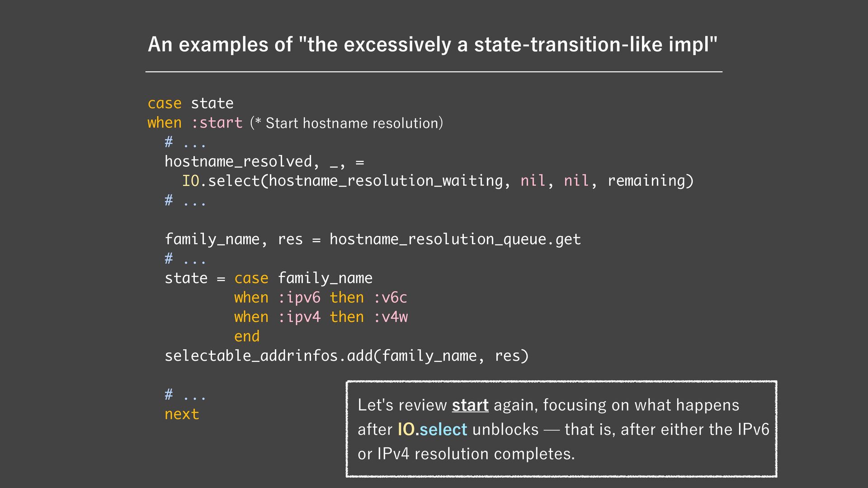868x488 pixels.
Task: Click the ':v6c' symbol
Action: coord(390,297)
